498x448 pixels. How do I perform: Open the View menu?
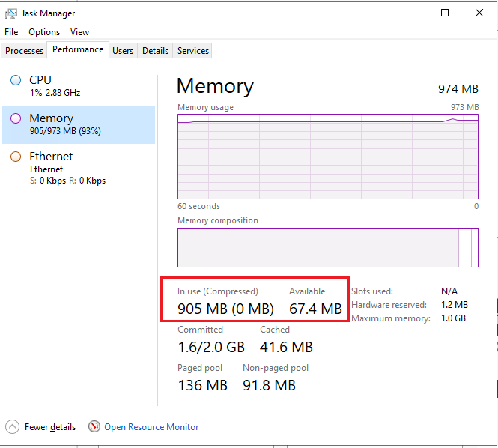coord(79,32)
